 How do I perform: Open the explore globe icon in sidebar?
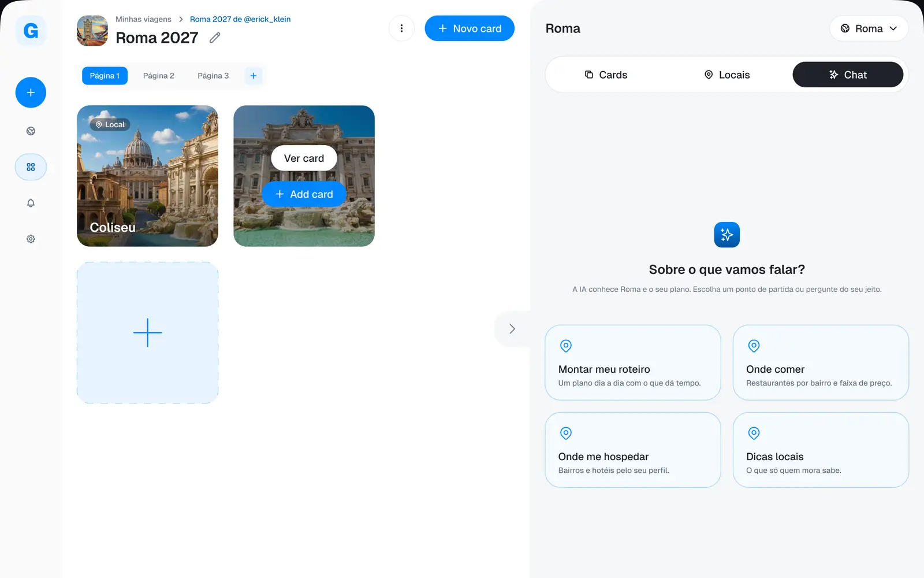(x=31, y=131)
